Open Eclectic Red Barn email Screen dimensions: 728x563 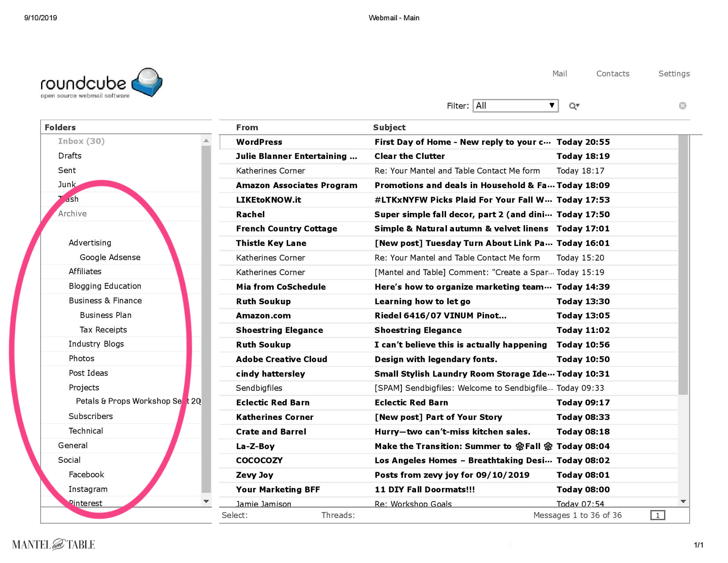pyautogui.click(x=448, y=403)
